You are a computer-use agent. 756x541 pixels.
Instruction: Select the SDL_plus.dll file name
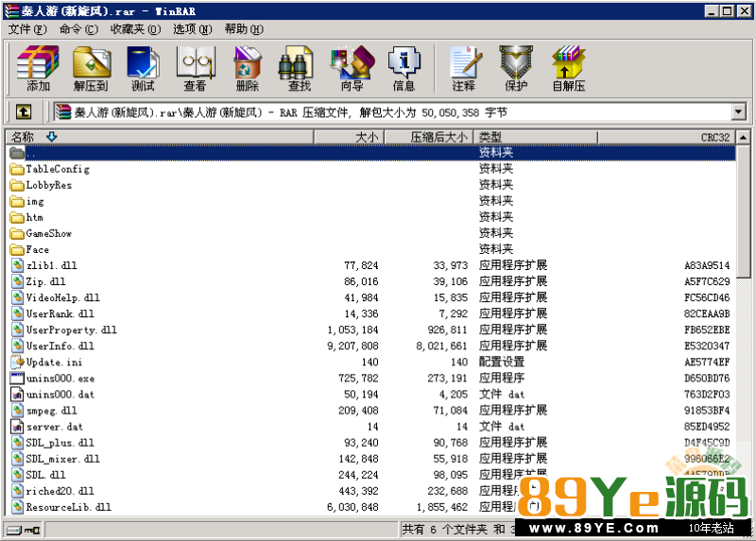point(60,443)
